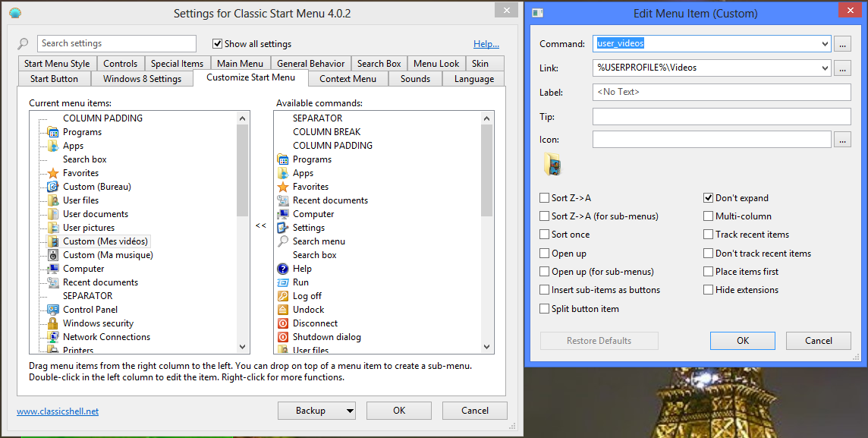
Task: Toggle the Show all settings checkbox
Action: [x=218, y=44]
